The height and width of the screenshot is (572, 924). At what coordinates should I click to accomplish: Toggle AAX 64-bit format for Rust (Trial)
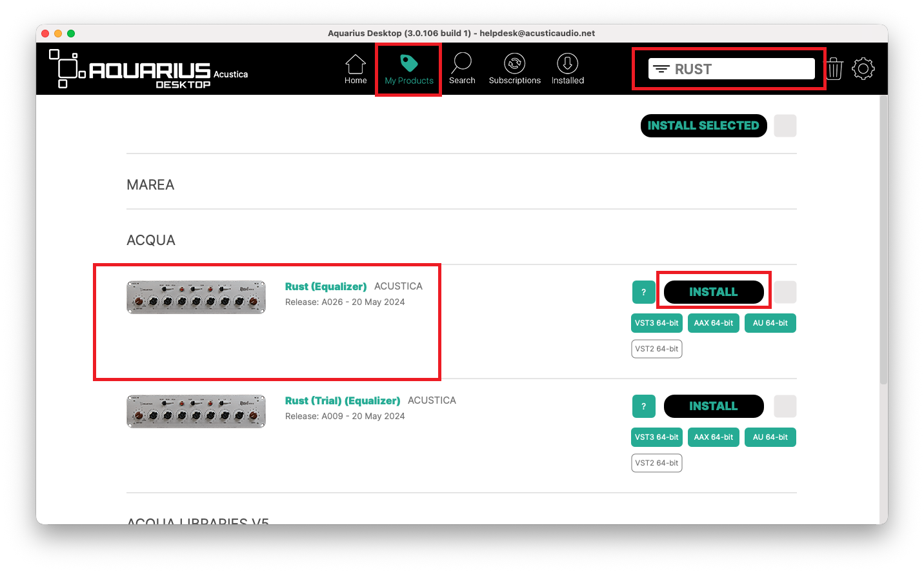pos(714,437)
